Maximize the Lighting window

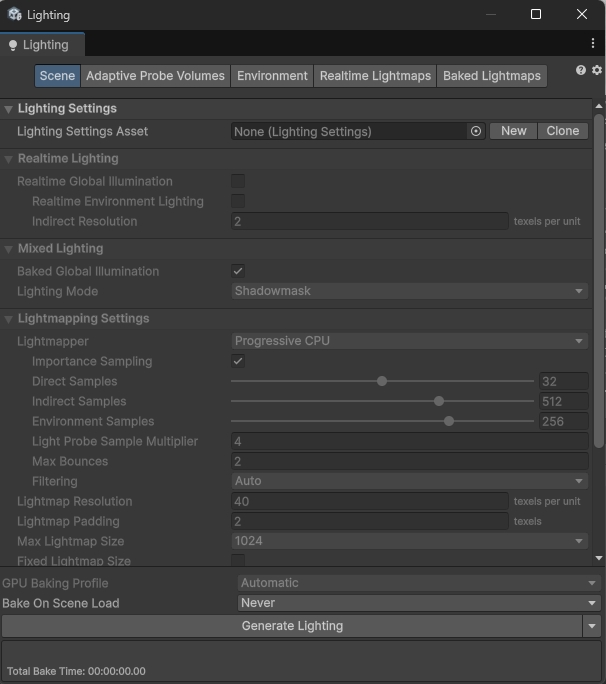(x=536, y=14)
